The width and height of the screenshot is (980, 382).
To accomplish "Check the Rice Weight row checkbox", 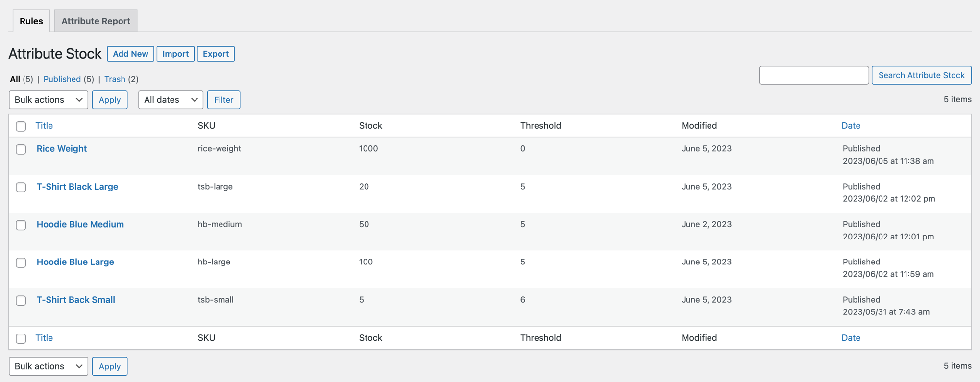I will tap(21, 149).
